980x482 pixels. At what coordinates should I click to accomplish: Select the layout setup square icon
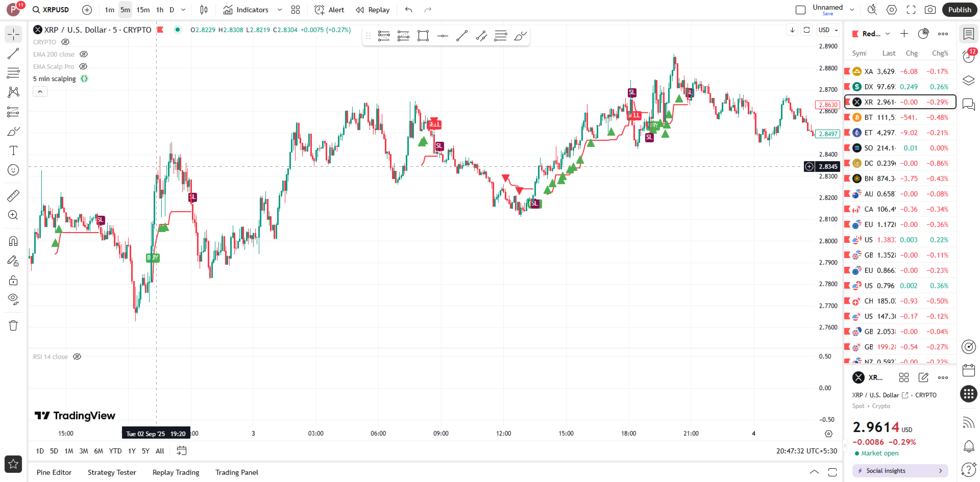[x=800, y=10]
